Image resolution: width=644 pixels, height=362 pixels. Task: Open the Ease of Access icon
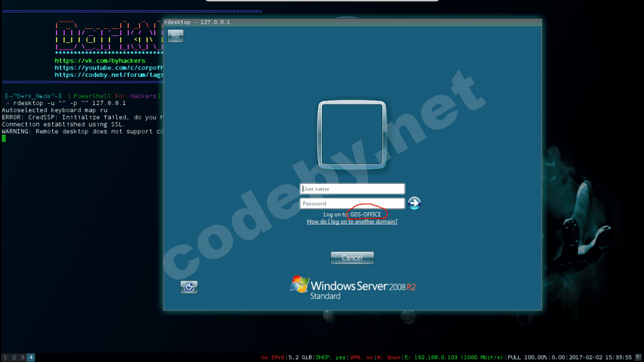[189, 287]
